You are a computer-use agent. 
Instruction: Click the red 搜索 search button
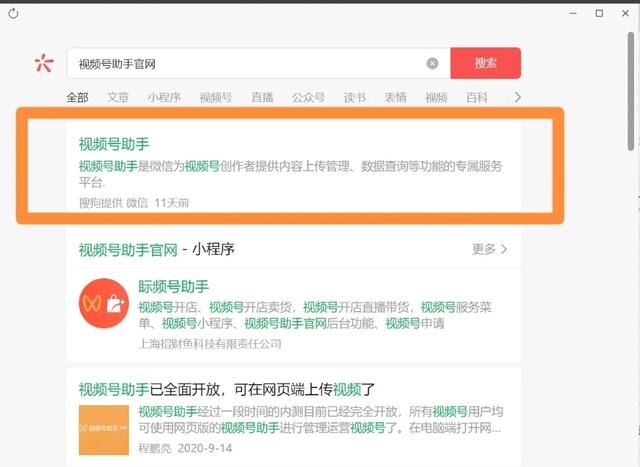(485, 63)
